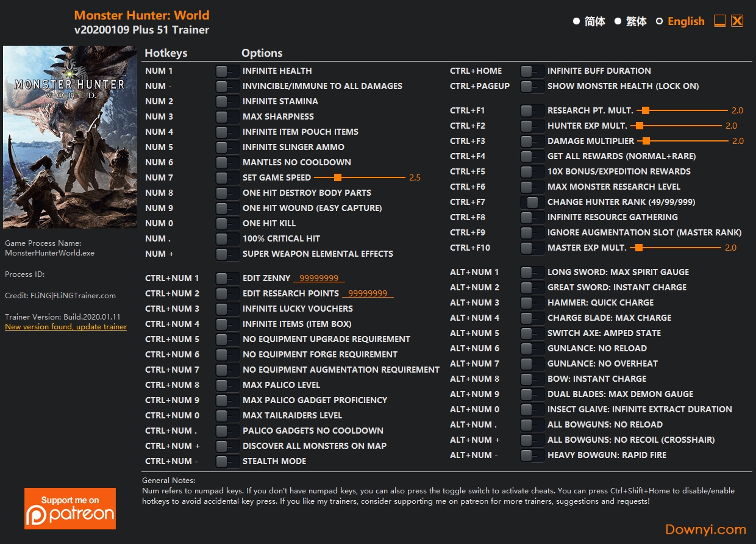Click the Support me on Patreon logo

click(x=70, y=508)
